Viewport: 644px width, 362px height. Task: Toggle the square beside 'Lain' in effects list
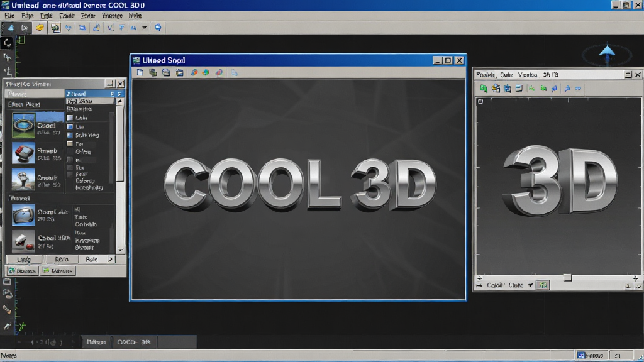point(70,118)
